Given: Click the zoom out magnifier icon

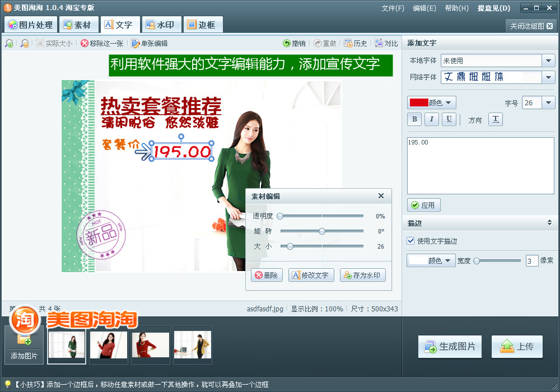Looking at the screenshot, I should [24, 44].
